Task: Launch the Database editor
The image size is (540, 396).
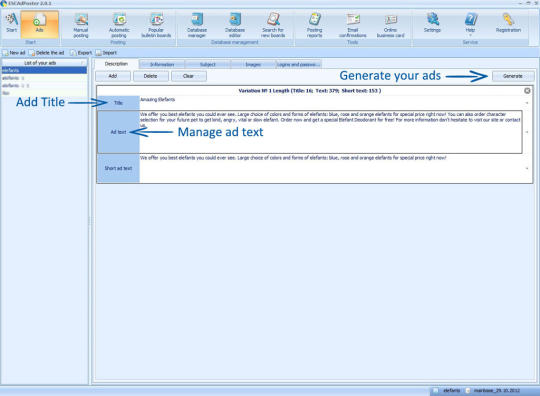Action: [235, 25]
